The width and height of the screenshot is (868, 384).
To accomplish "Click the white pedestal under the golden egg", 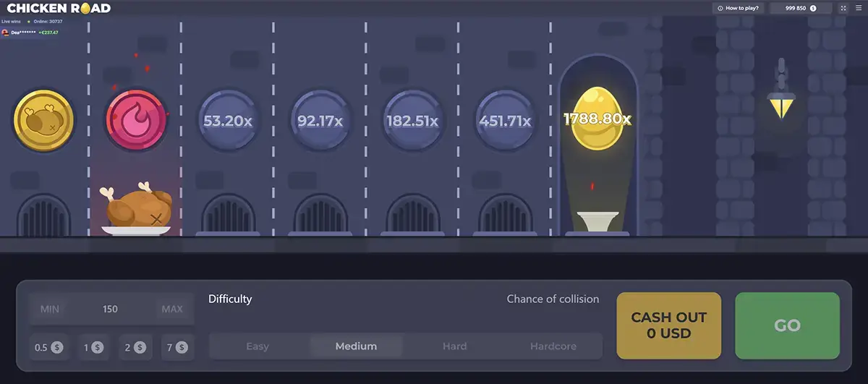I will tap(597, 223).
